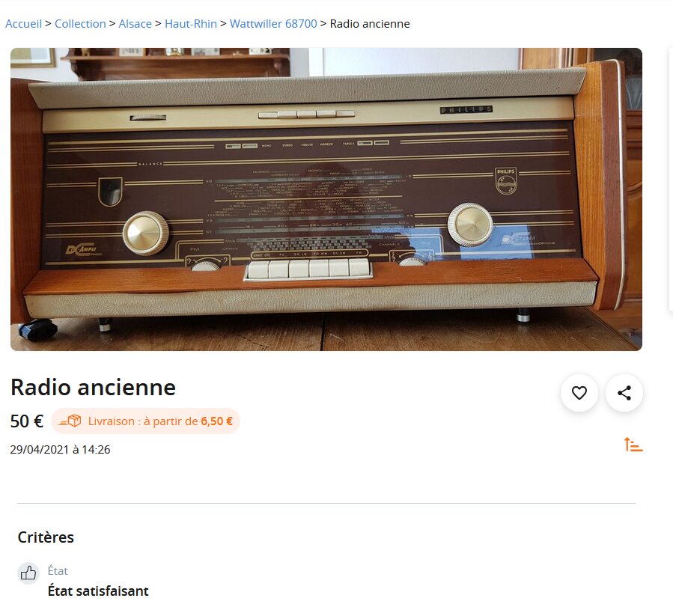The width and height of the screenshot is (673, 616).
Task: Click the 50 € price
Action: click(27, 421)
